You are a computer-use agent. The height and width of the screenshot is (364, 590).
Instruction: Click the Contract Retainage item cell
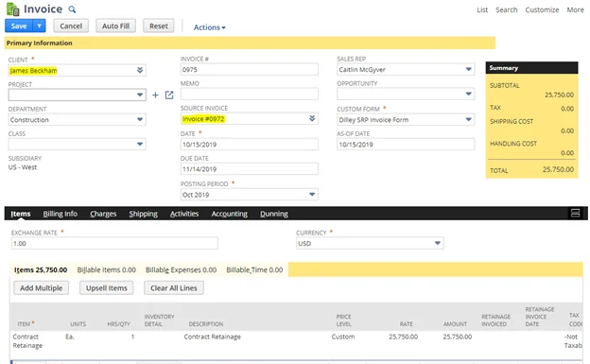pos(27,341)
